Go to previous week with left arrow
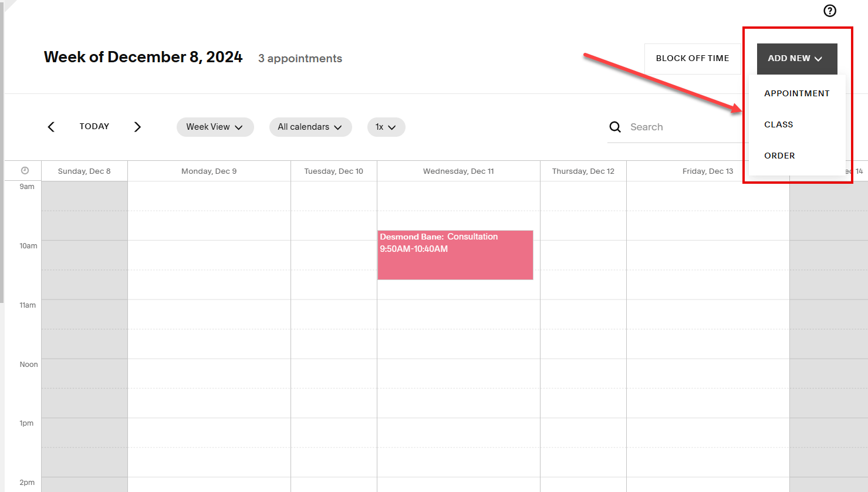868x492 pixels. pyautogui.click(x=51, y=127)
